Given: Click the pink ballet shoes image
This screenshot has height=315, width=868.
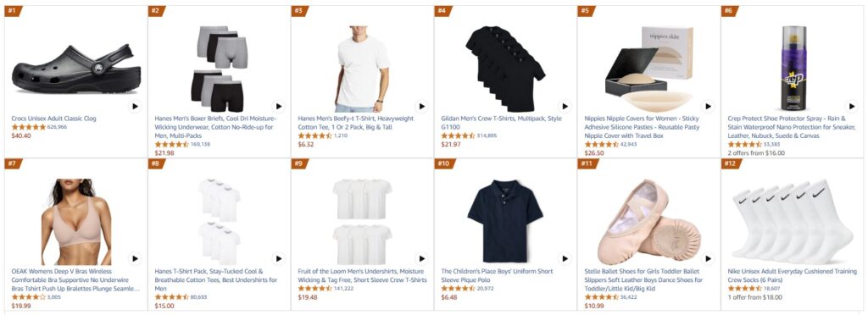Looking at the screenshot, I should [x=648, y=222].
